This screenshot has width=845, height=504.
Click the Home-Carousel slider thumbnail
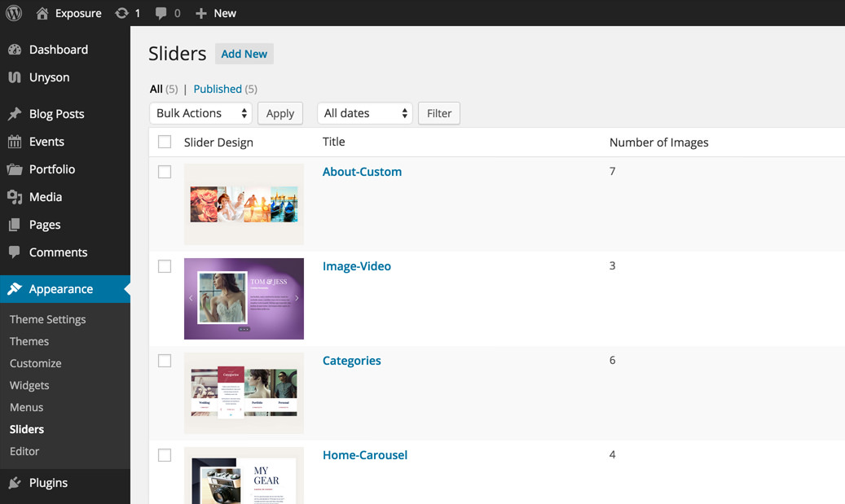[244, 476]
